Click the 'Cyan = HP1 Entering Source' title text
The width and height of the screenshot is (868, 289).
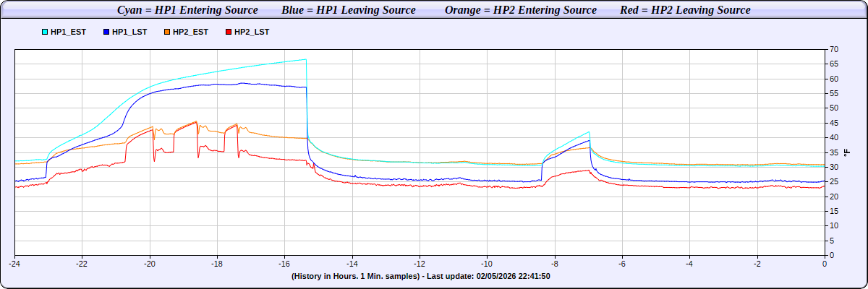tap(187, 10)
